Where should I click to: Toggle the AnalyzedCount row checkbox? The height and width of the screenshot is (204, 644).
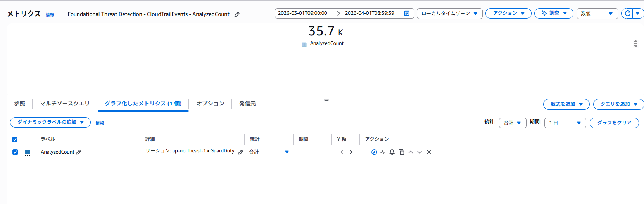click(15, 152)
